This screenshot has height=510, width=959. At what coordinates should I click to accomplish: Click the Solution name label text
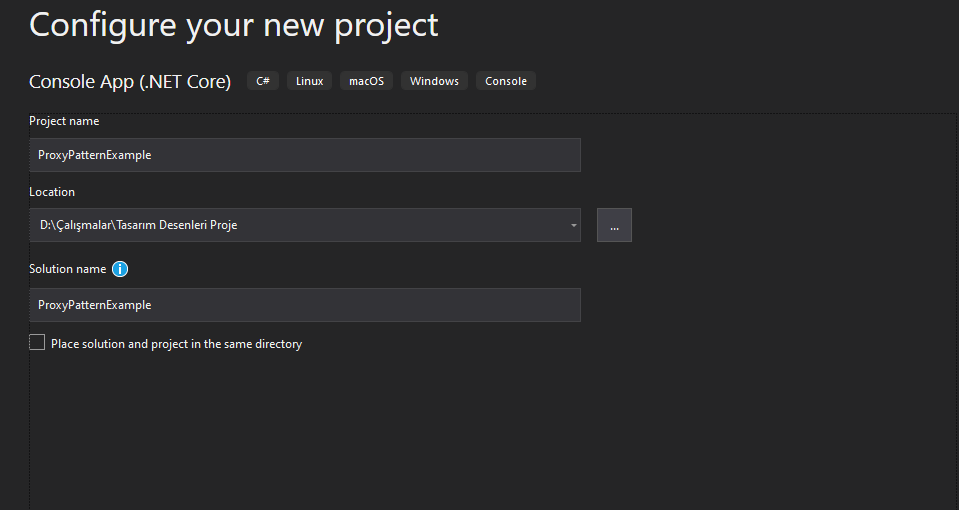(68, 269)
